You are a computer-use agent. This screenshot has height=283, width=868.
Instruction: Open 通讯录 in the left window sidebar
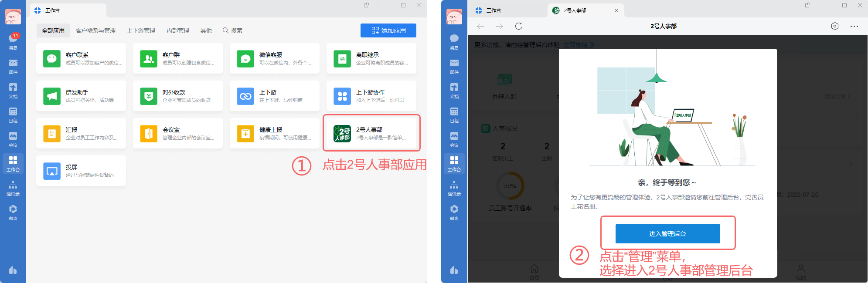pyautogui.click(x=13, y=188)
